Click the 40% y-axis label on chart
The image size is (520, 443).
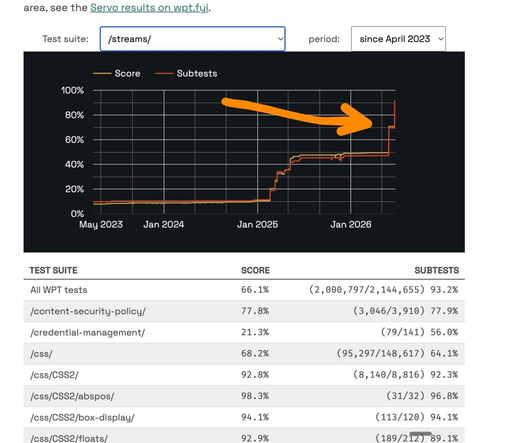click(74, 165)
